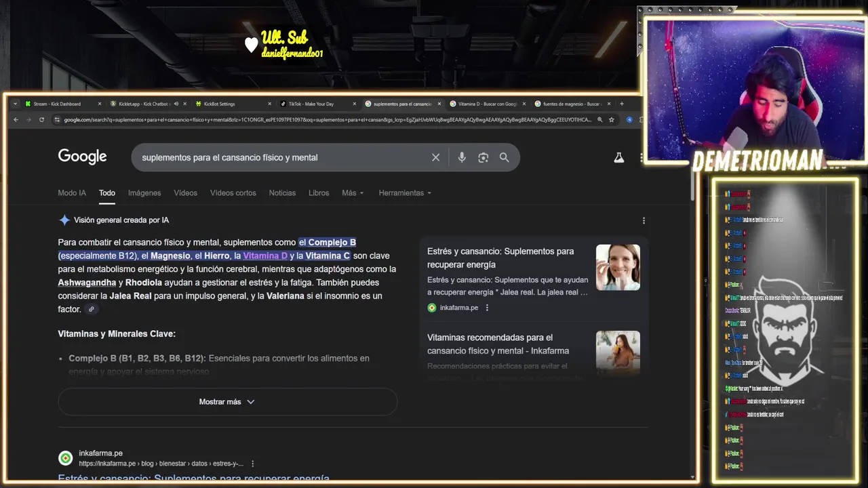Clear the search query with X
Viewport: 868px width, 488px height.
click(x=436, y=157)
